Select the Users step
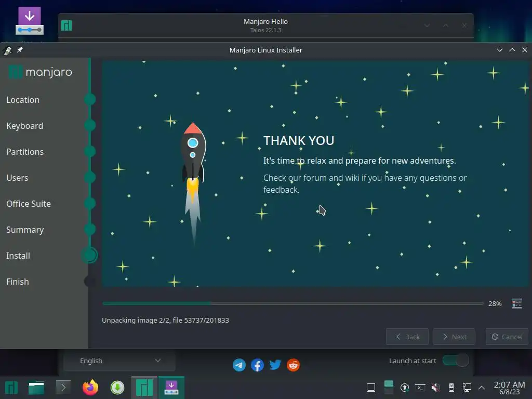Screen dimensions: 532x399 pyautogui.click(x=17, y=178)
